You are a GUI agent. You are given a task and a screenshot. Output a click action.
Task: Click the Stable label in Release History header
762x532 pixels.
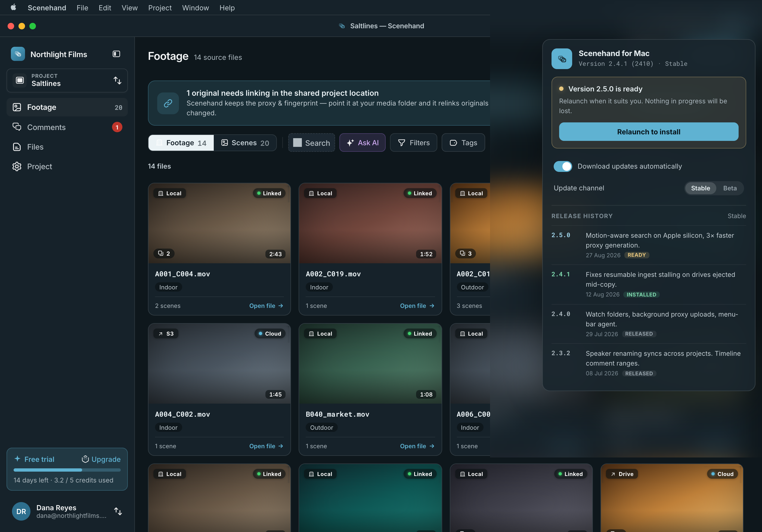point(736,216)
